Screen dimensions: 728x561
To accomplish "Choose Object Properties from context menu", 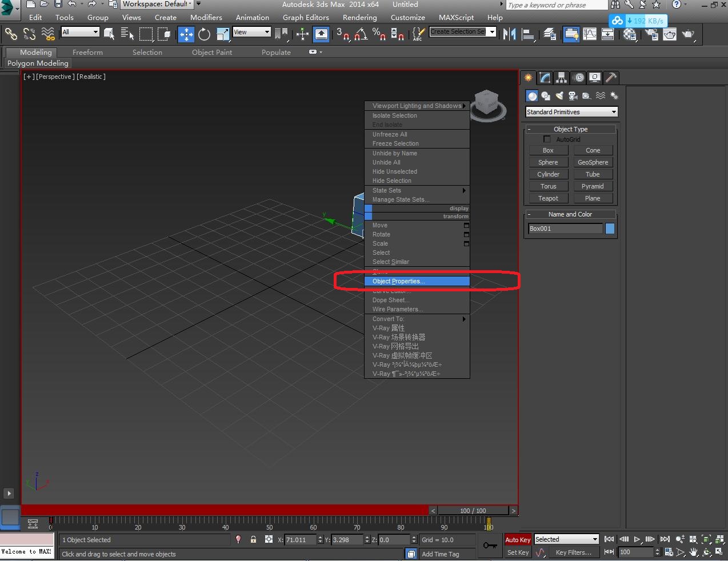I will pos(417,281).
